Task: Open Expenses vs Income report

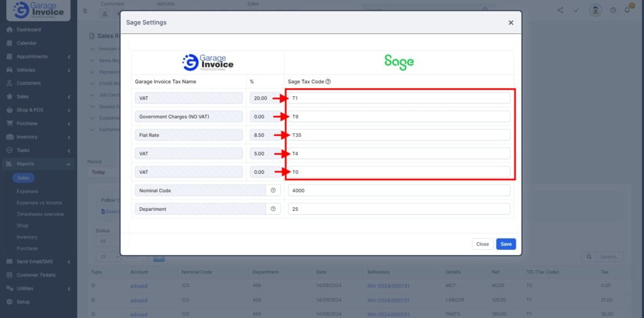Action: (40, 203)
